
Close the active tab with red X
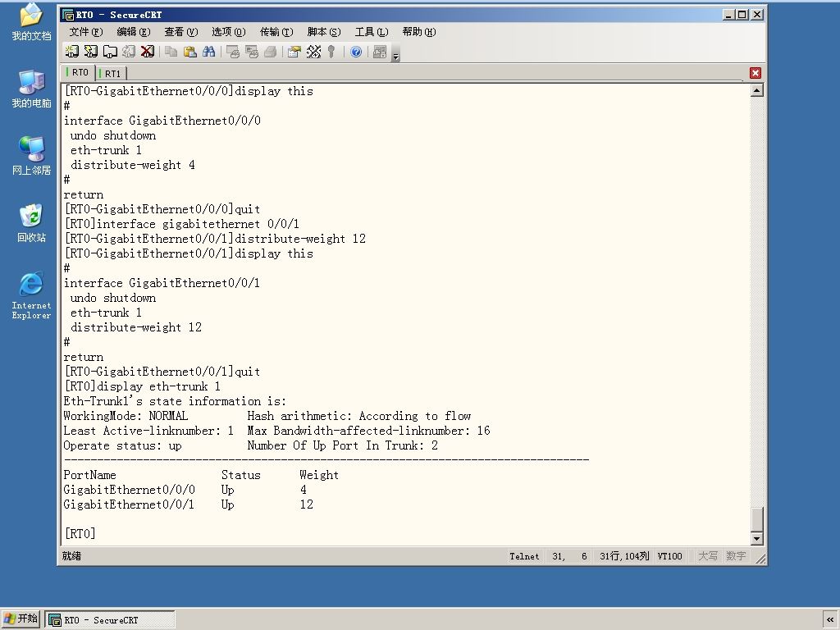(x=756, y=73)
